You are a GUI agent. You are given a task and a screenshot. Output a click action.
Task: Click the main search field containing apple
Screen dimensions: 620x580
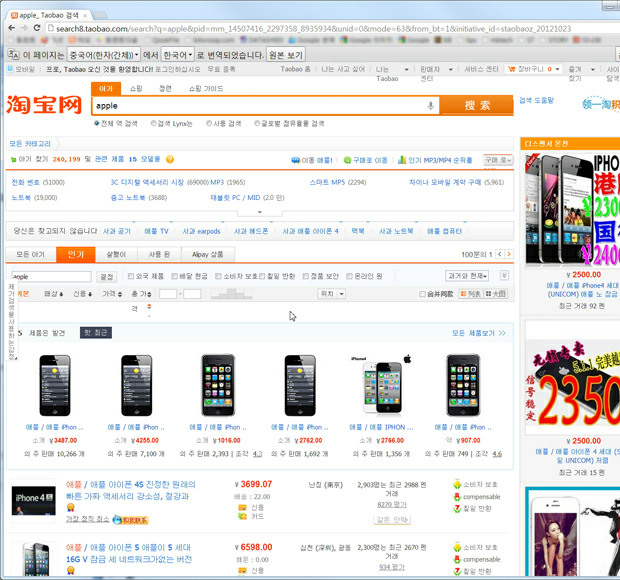point(265,106)
